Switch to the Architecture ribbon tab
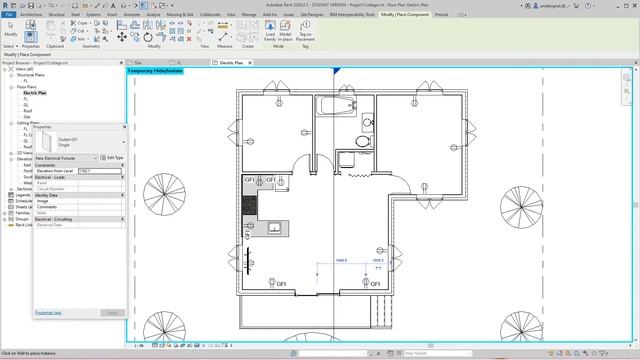The width and height of the screenshot is (640, 360). tap(31, 14)
